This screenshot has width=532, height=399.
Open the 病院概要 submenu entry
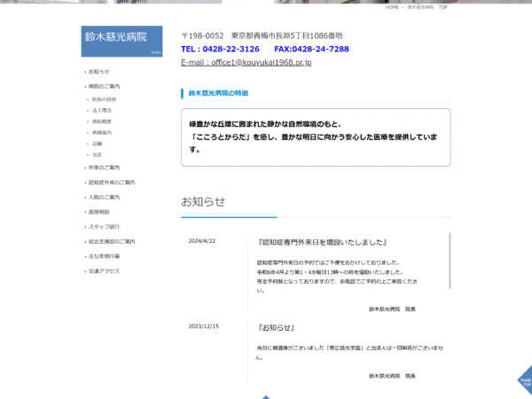click(x=102, y=121)
